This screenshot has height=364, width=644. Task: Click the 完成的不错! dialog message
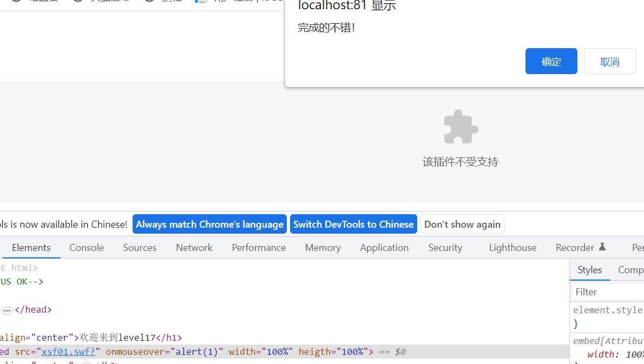pos(326,28)
